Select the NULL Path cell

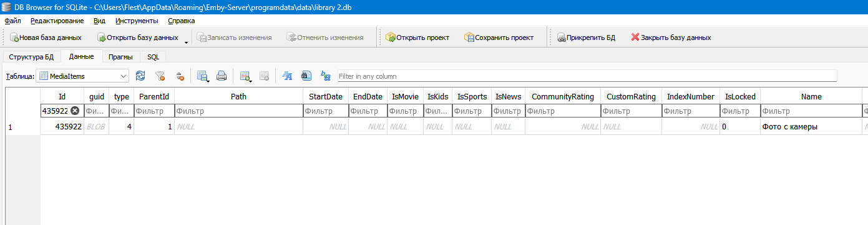[238, 126]
